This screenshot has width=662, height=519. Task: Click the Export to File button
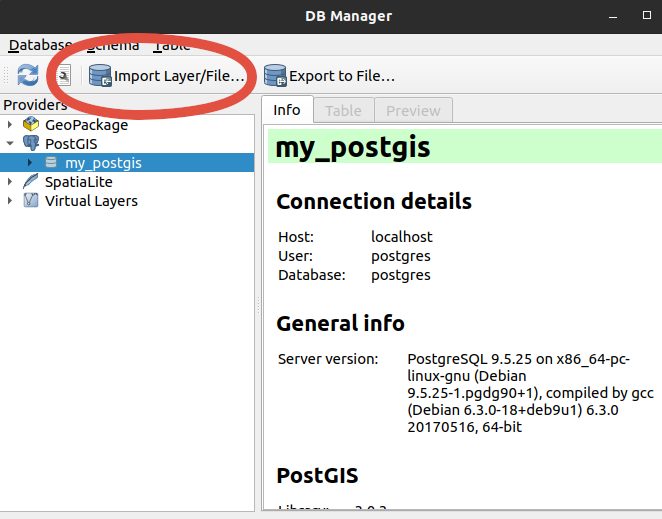coord(330,76)
